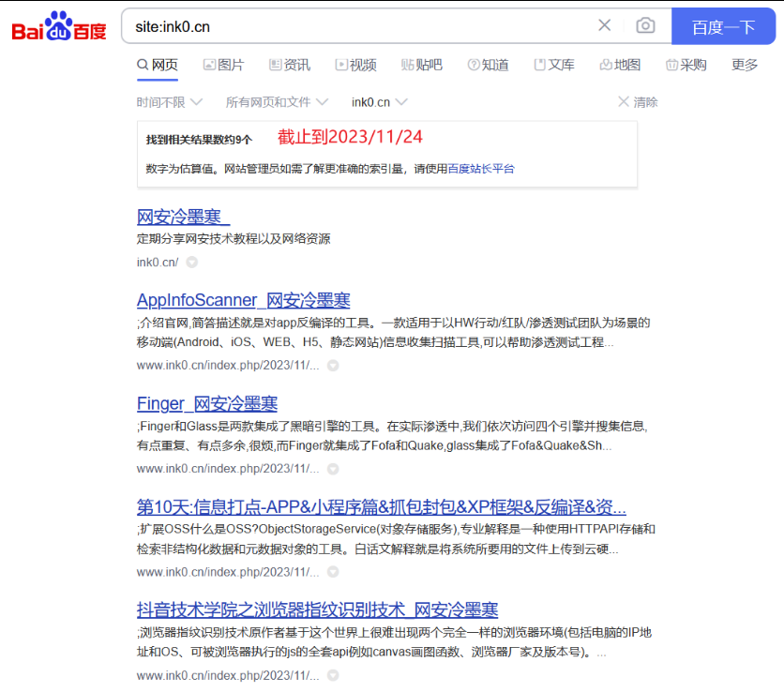Switch to the 贴吧 tab

click(x=420, y=65)
